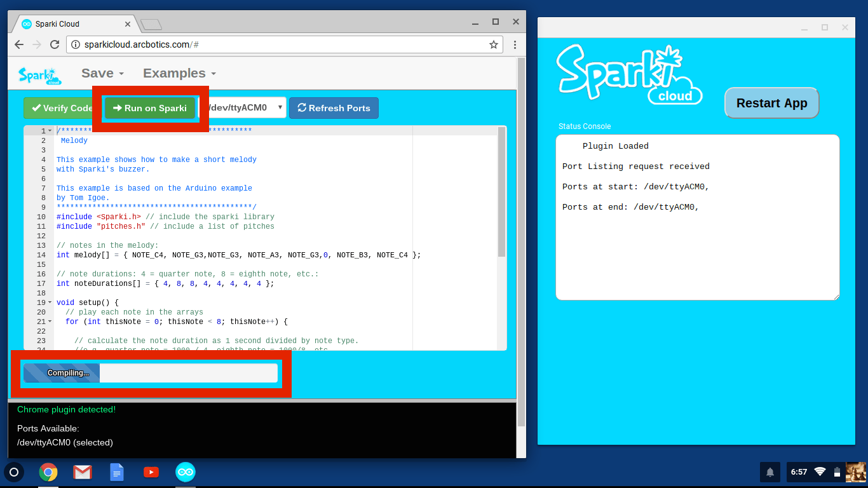Open the ChromeOS launcher circle

(x=14, y=472)
